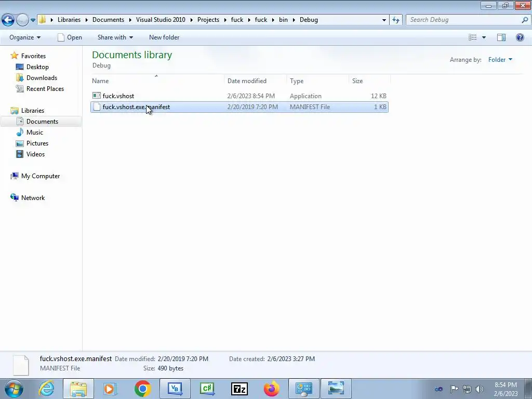Launch Firefox from taskbar
This screenshot has height=399, width=532.
271,389
